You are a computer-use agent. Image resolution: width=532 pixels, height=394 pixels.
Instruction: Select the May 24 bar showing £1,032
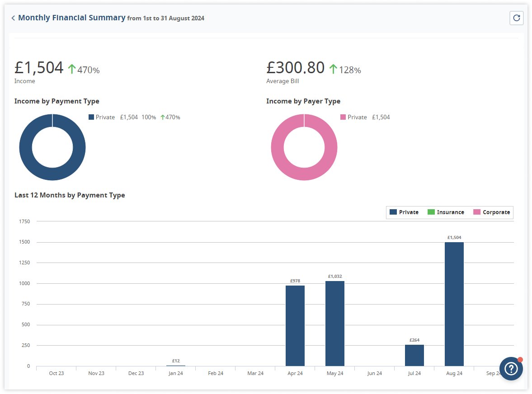pos(334,323)
